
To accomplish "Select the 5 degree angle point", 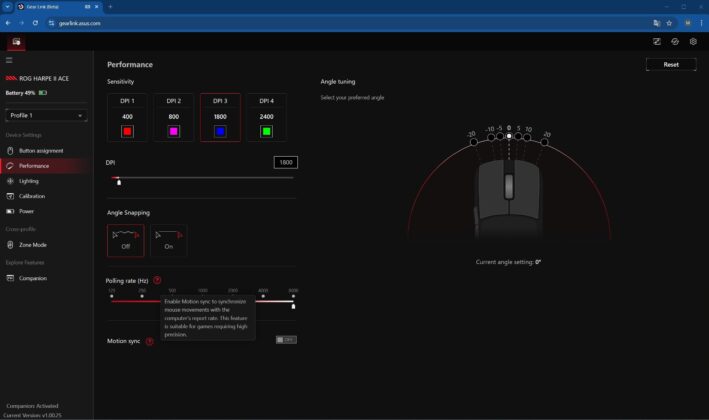I will click(518, 136).
